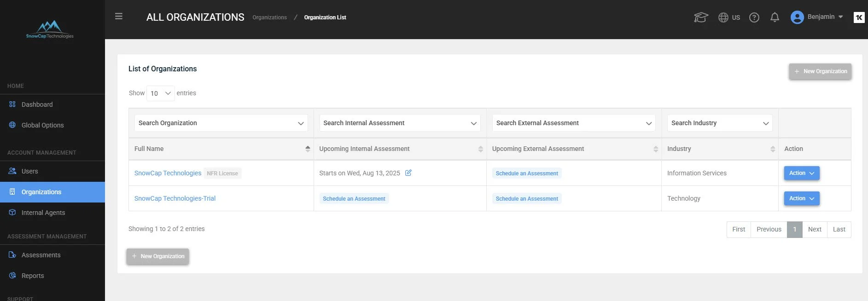Click the bottom New Organization button

pyautogui.click(x=157, y=256)
